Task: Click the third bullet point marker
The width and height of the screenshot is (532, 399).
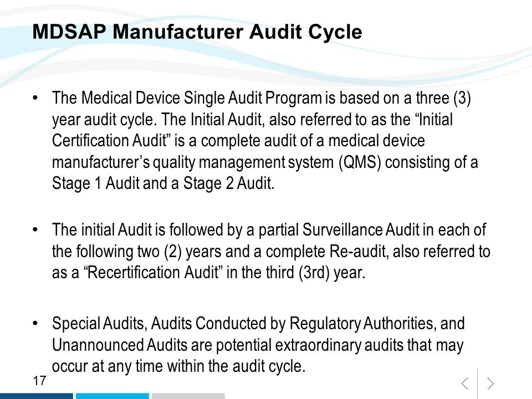Action: [35, 323]
